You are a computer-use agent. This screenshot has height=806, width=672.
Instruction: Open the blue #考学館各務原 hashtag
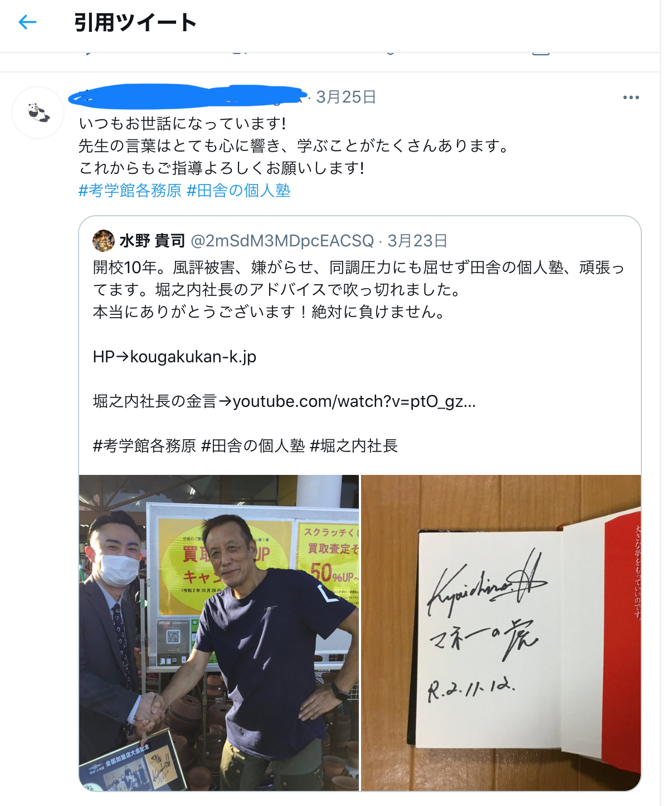tap(130, 191)
